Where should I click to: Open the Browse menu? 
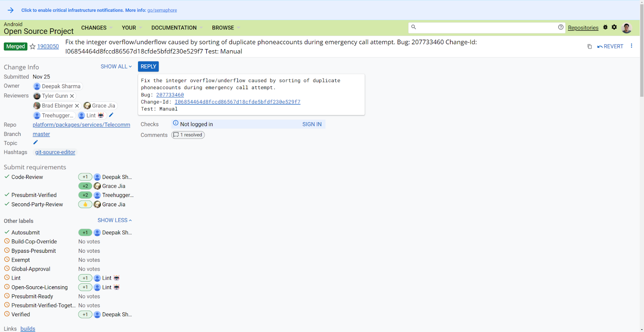[226, 28]
